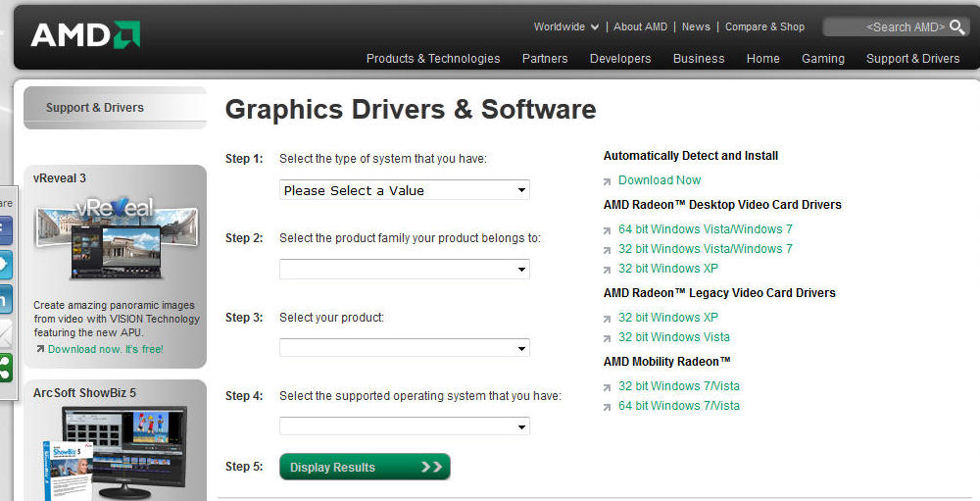Open 32 bit Windows Vista legacy driver link

[x=674, y=337]
